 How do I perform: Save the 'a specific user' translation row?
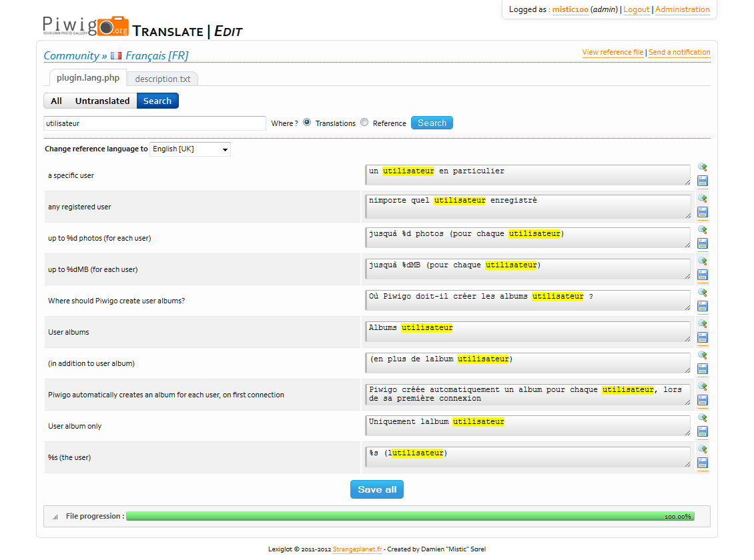(702, 181)
